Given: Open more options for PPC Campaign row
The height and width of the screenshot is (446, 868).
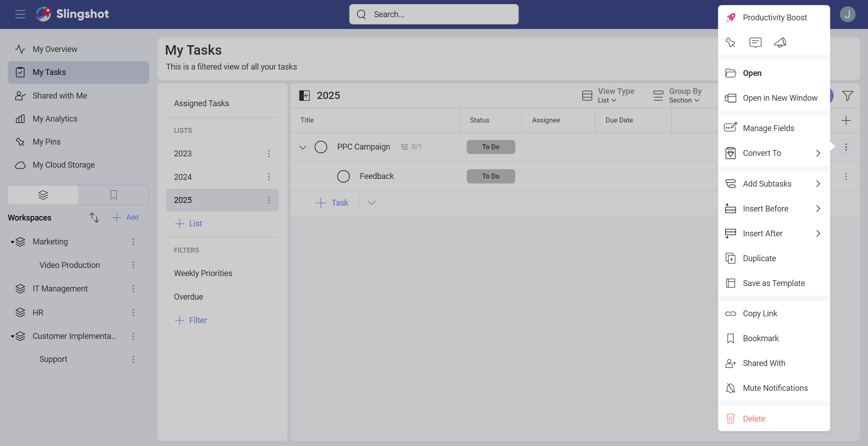Looking at the screenshot, I should [x=846, y=147].
